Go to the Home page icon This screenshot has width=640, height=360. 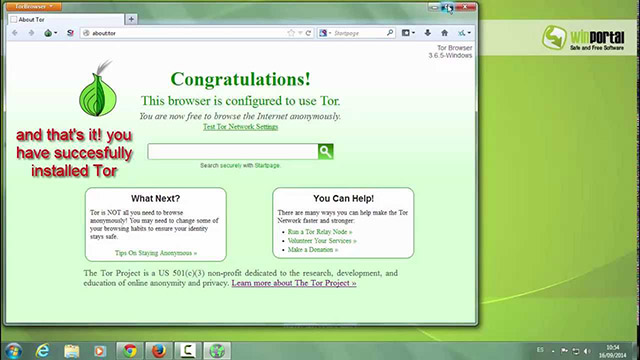click(x=444, y=33)
